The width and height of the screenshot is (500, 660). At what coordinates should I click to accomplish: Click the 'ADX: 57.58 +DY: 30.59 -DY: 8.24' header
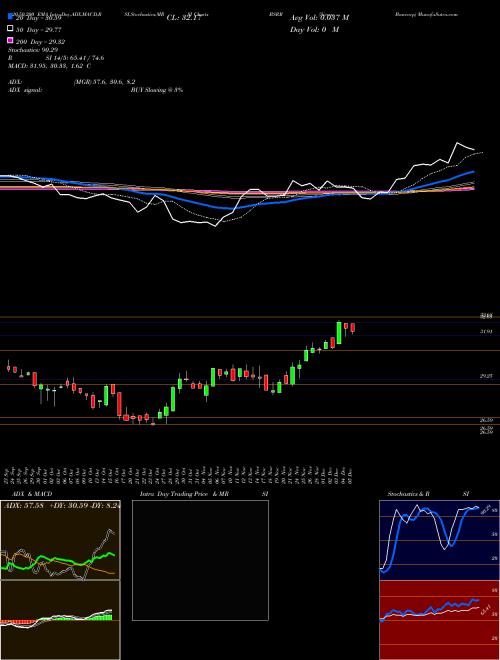coord(62,506)
